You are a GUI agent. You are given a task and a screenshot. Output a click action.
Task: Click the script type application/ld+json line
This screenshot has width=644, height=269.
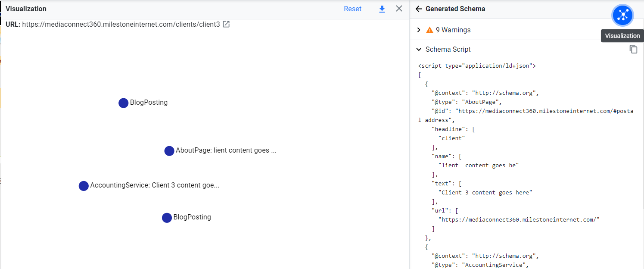tap(477, 66)
